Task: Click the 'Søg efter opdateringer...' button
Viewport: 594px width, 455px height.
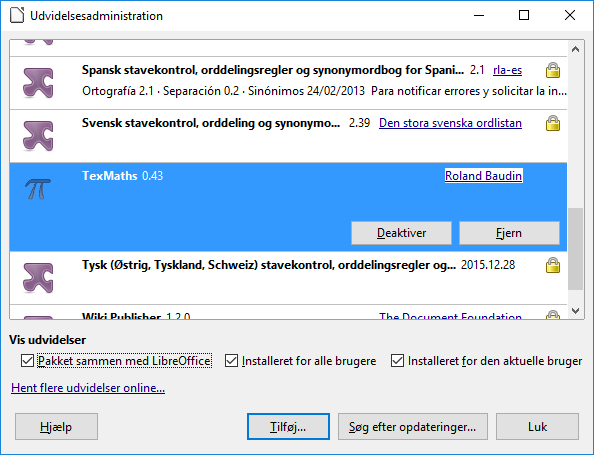Action: [413, 427]
